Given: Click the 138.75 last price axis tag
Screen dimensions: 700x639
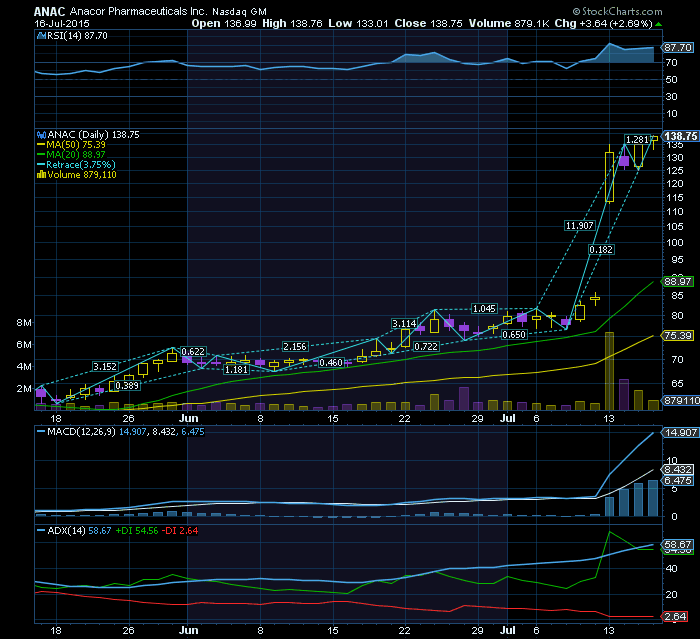Looking at the screenshot, I should tap(680, 136).
